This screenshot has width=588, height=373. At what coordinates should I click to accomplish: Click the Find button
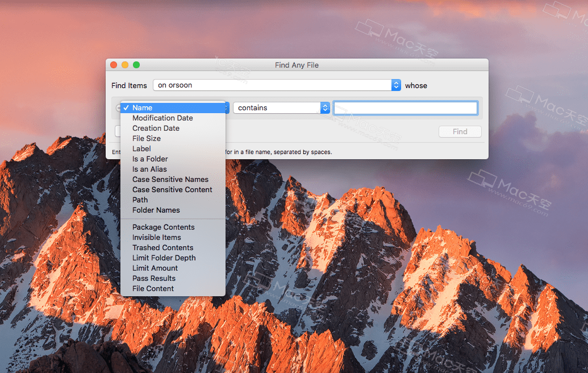[x=460, y=132]
